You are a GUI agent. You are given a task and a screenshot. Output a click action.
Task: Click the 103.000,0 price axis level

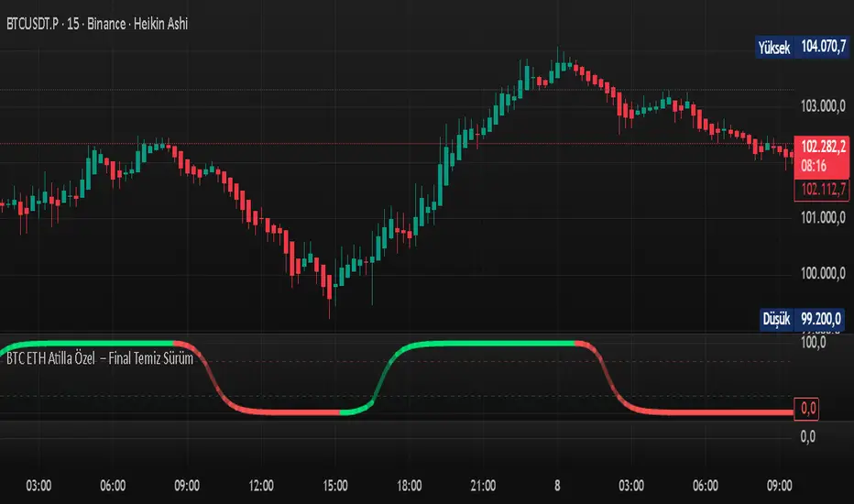point(823,106)
